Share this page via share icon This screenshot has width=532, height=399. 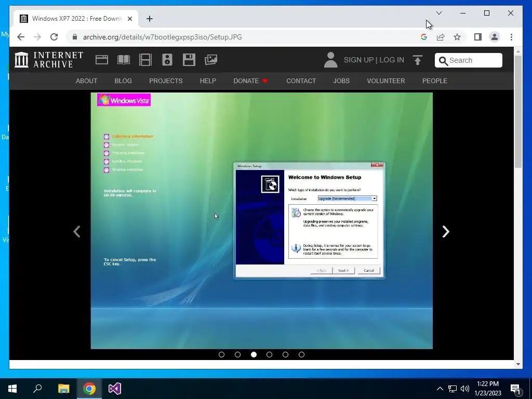[441, 37]
